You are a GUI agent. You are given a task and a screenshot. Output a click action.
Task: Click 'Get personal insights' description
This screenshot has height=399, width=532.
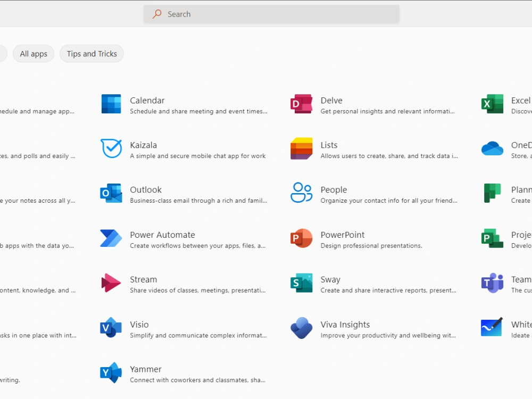point(387,111)
